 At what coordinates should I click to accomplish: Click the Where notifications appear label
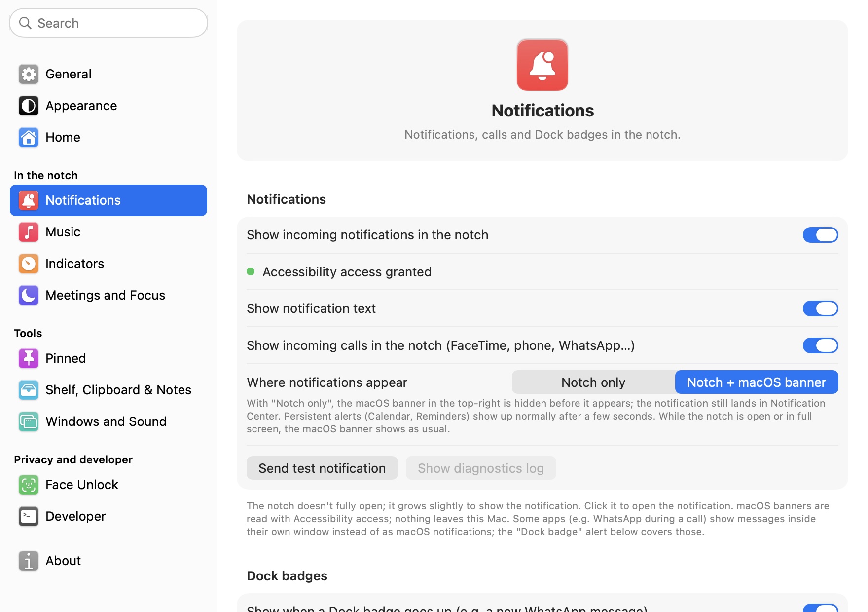pyautogui.click(x=327, y=382)
